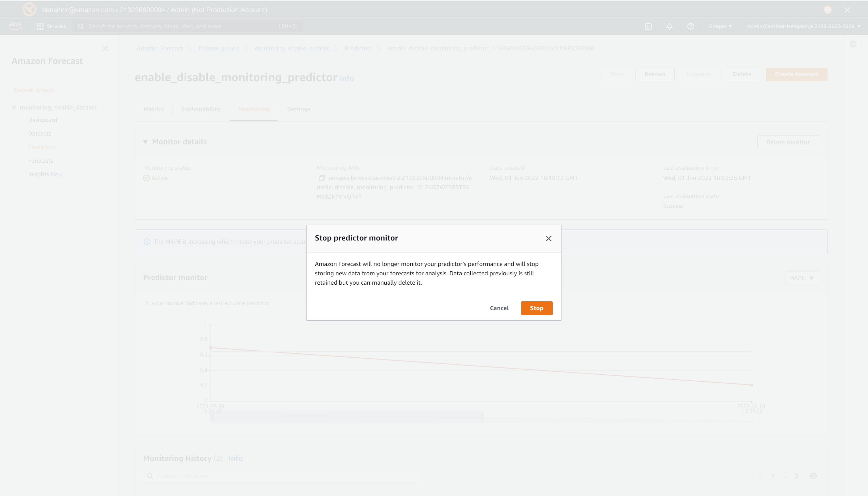This screenshot has height=496, width=868.
Task: Confirm by clicking the orange Stop button
Action: [536, 308]
